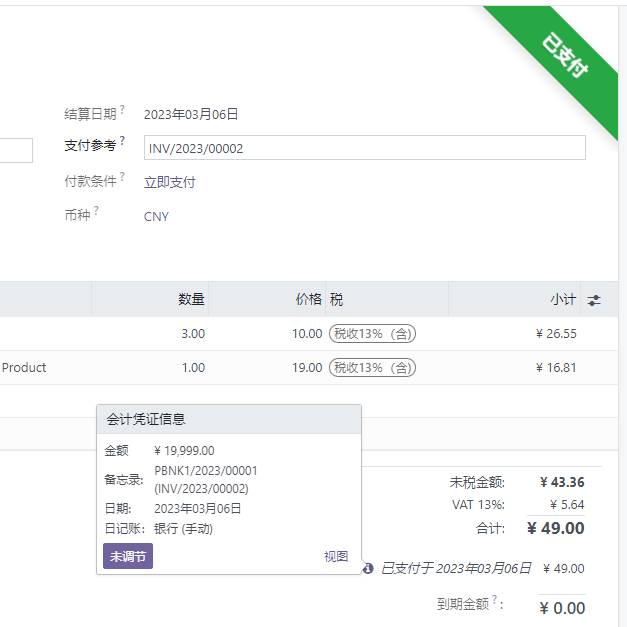Click VAT 13% amount ¥ 5.64
Image resolution: width=627 pixels, height=627 pixels.
coord(567,505)
